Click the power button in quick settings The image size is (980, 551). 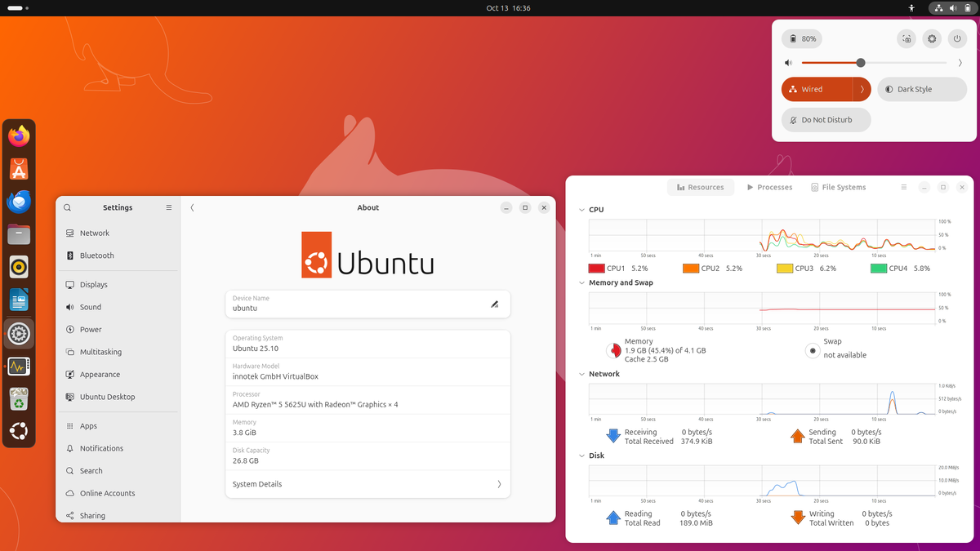(x=957, y=38)
